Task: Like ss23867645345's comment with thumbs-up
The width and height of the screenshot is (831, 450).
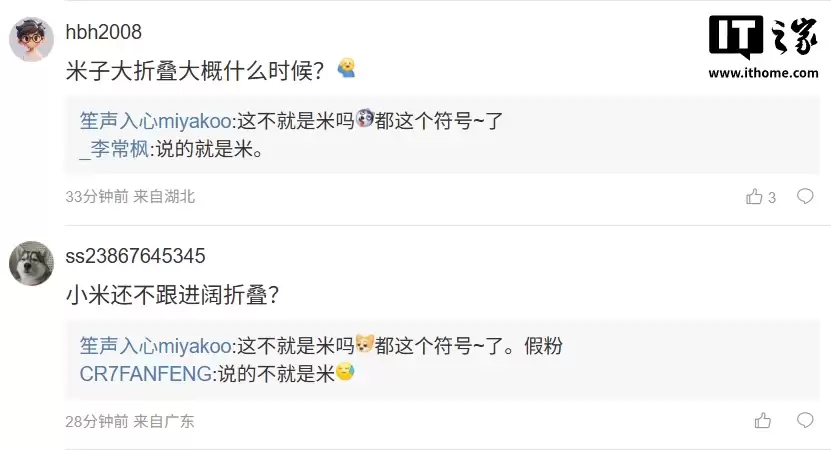Action: click(763, 421)
